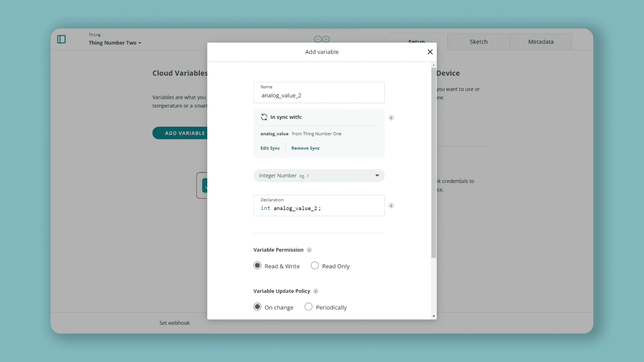The width and height of the screenshot is (644, 362).
Task: Click the Edit Sync link
Action: point(270,148)
